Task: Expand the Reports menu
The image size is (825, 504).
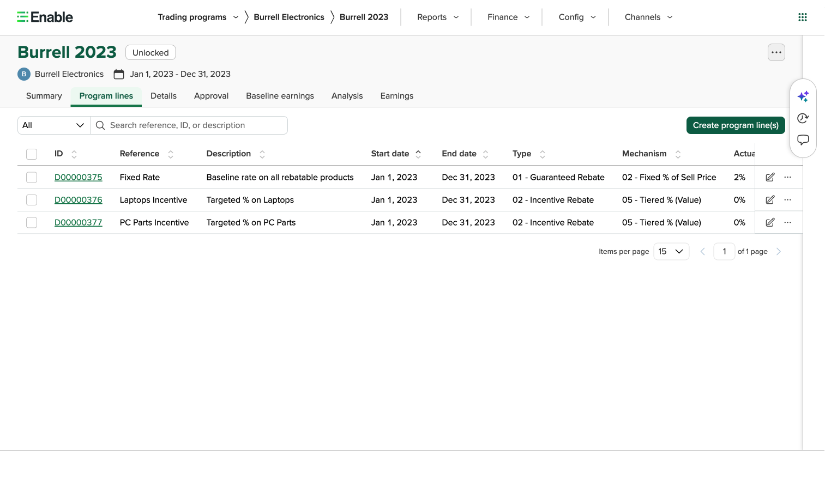Action: click(438, 17)
